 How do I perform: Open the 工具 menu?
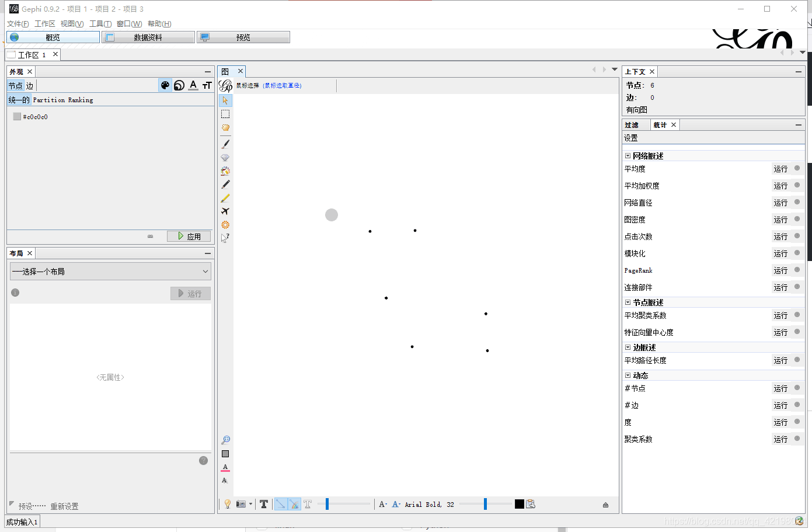(100, 24)
